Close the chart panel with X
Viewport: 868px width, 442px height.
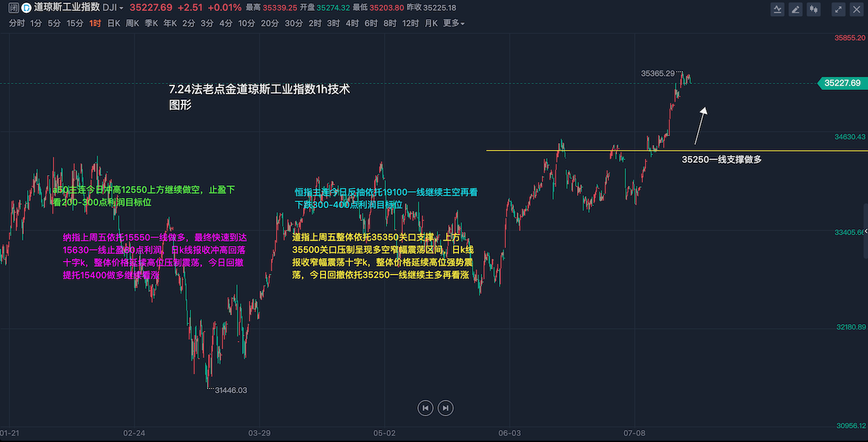point(856,9)
